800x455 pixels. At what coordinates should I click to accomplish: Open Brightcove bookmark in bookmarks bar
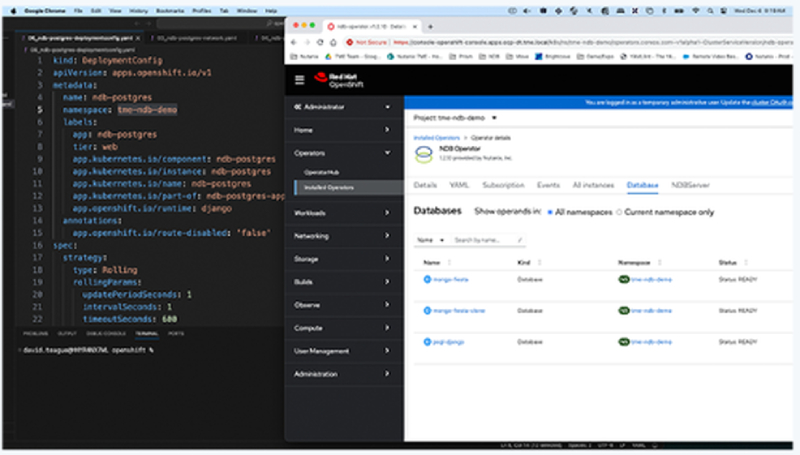(x=553, y=57)
